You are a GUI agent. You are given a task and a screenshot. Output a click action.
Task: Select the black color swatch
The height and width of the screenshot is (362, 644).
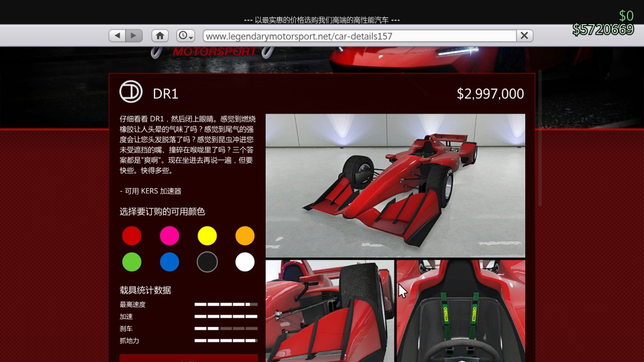coord(207,262)
